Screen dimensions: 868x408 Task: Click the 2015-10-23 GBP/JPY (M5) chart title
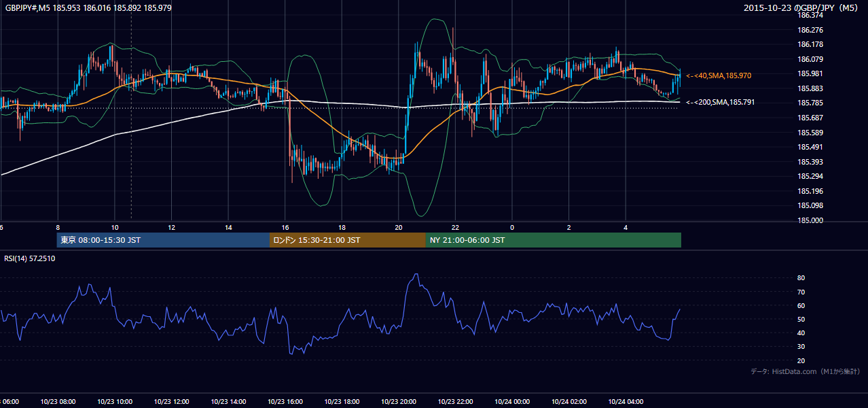click(x=802, y=7)
